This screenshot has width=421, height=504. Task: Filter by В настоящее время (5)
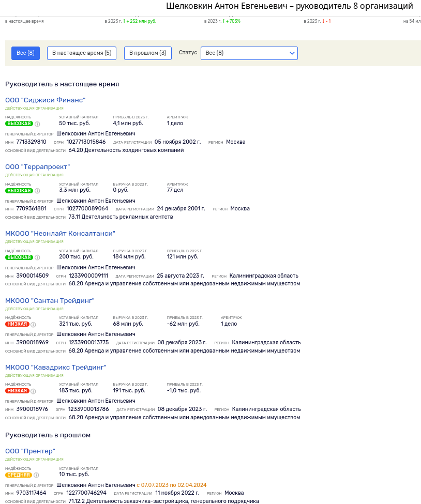(82, 53)
